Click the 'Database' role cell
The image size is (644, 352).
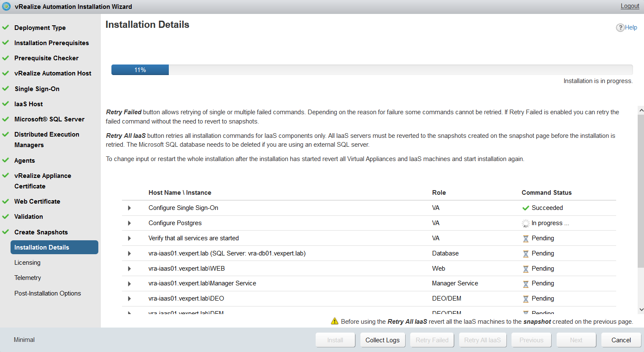(445, 253)
